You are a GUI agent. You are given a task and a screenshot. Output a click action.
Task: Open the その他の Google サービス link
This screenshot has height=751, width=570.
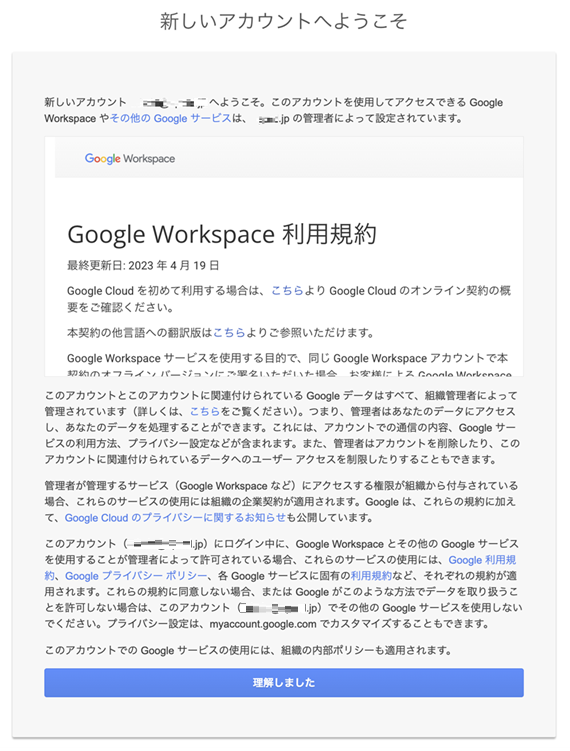point(171,118)
